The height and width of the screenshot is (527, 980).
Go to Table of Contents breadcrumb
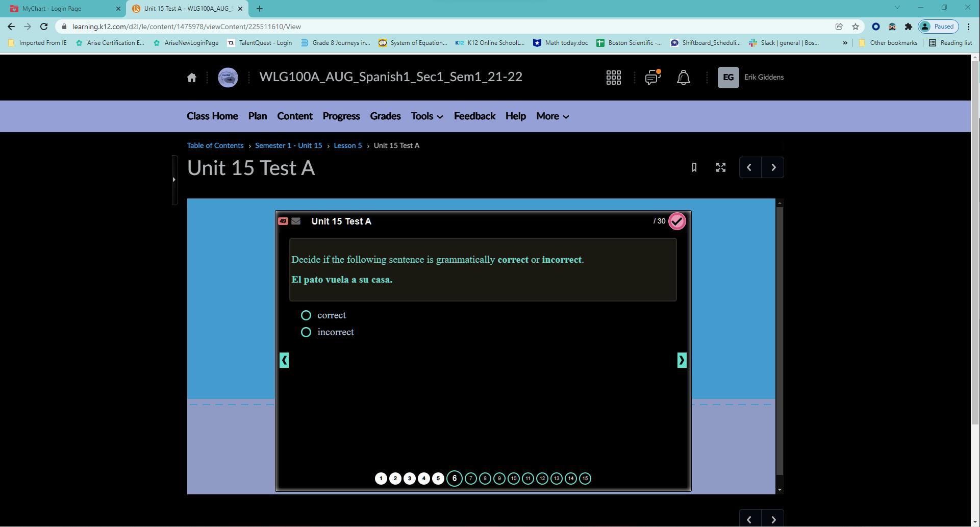point(215,145)
